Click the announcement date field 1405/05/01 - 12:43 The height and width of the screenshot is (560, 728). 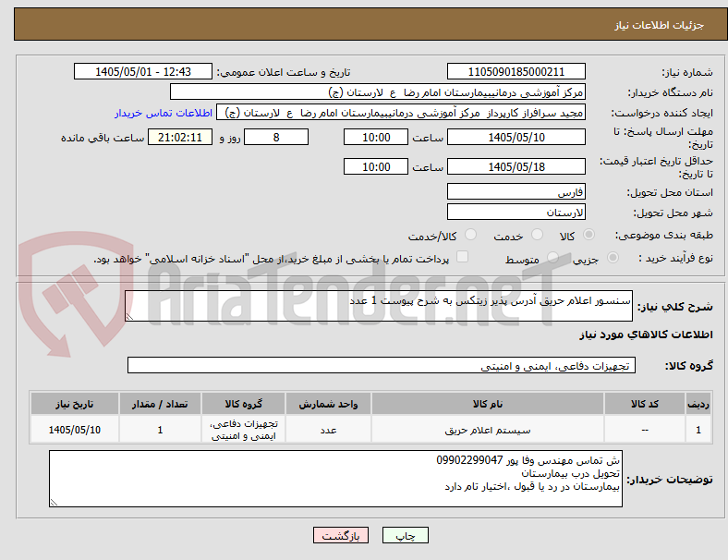143,71
